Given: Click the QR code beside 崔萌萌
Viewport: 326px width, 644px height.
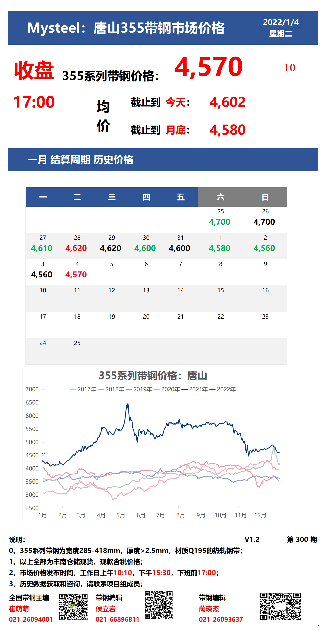Looking at the screenshot, I should click(x=74, y=607).
